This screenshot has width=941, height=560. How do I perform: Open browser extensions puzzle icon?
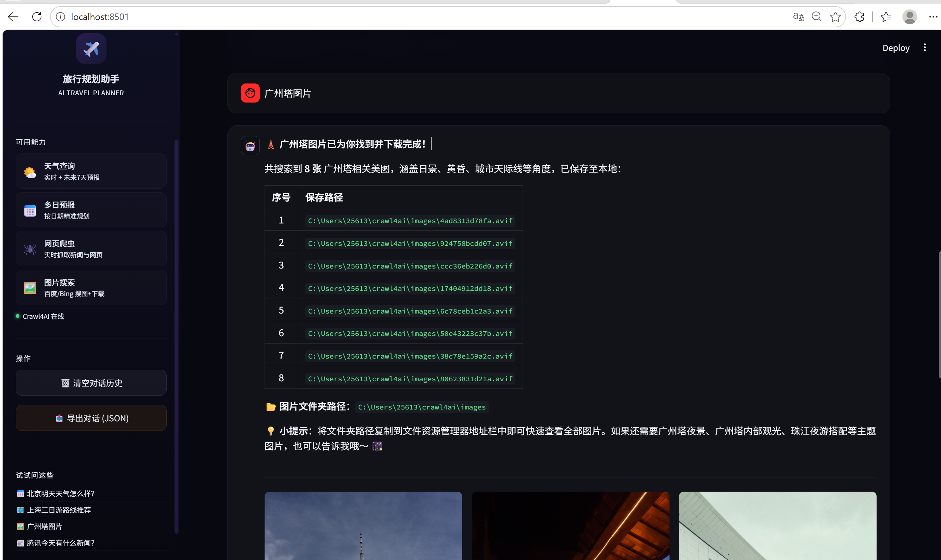click(859, 17)
